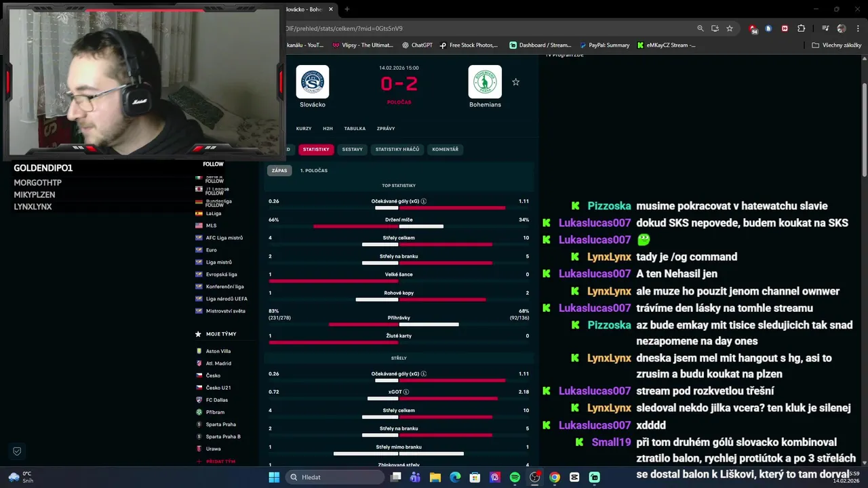The height and width of the screenshot is (488, 868).
Task: Open Liga mistrů in sidebar
Action: tap(219, 262)
